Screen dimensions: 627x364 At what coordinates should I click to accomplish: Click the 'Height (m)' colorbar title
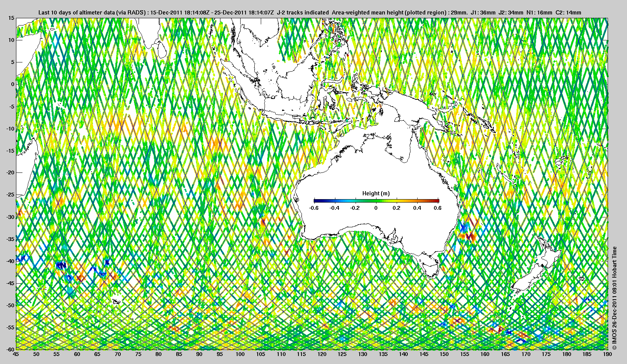[376, 193]
